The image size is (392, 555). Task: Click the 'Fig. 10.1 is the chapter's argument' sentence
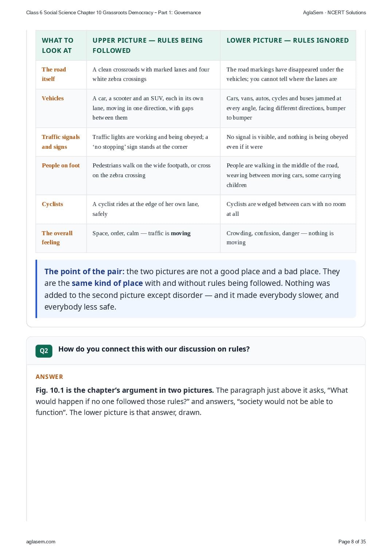(125, 390)
